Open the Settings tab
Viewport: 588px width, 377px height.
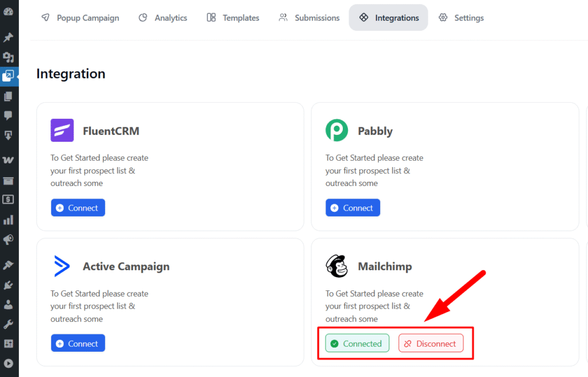pyautogui.click(x=461, y=18)
